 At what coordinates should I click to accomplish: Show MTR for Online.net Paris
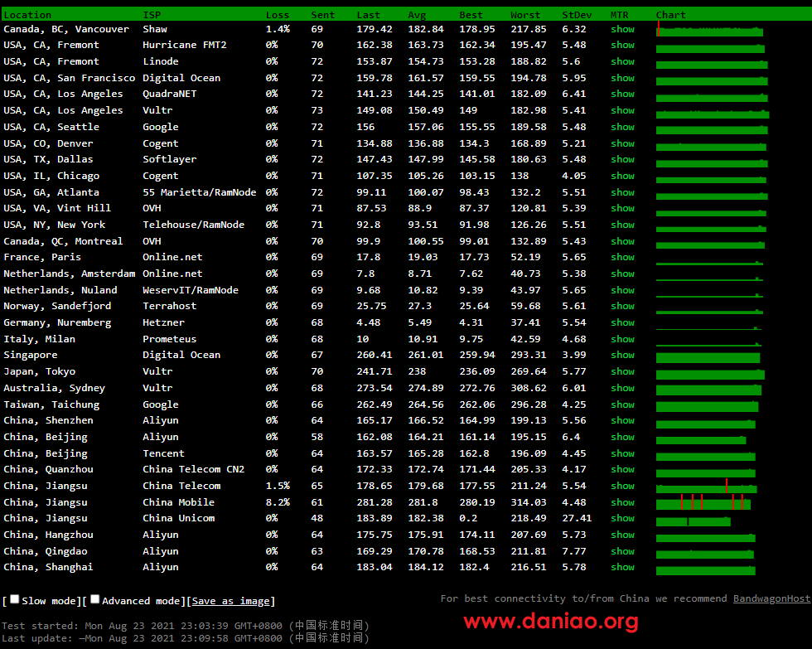622,257
